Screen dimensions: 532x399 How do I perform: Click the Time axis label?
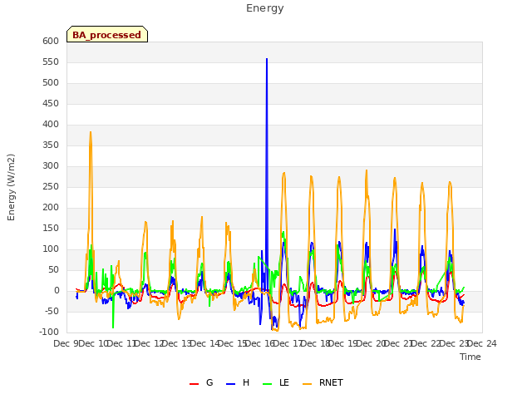470,357
